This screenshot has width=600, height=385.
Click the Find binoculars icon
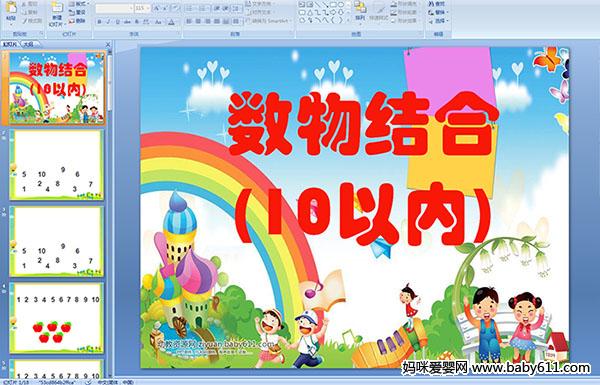click(437, 4)
